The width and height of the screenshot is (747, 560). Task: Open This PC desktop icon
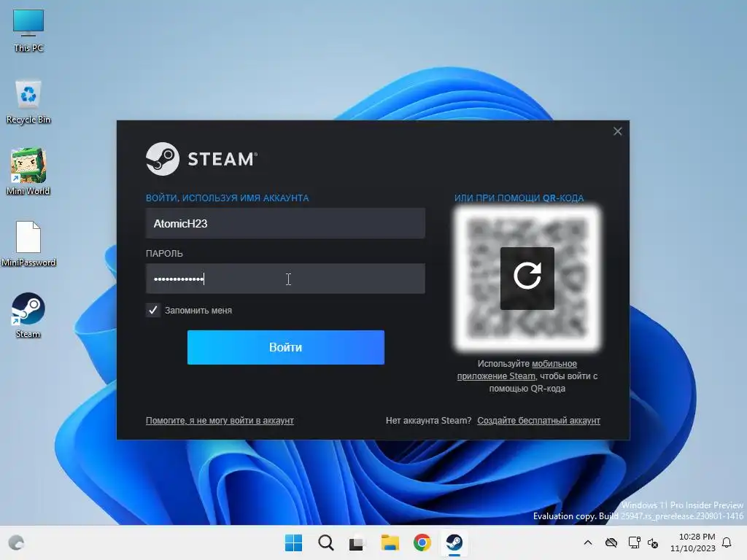pos(28,31)
